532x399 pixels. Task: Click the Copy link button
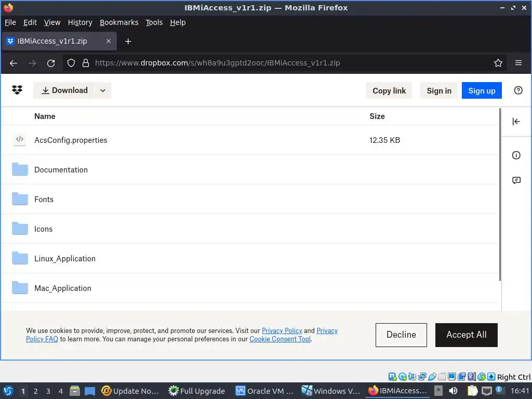pyautogui.click(x=389, y=90)
